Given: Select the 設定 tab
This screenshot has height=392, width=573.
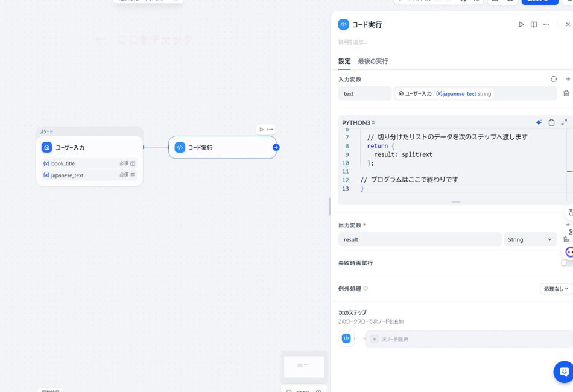Looking at the screenshot, I should click(x=344, y=62).
